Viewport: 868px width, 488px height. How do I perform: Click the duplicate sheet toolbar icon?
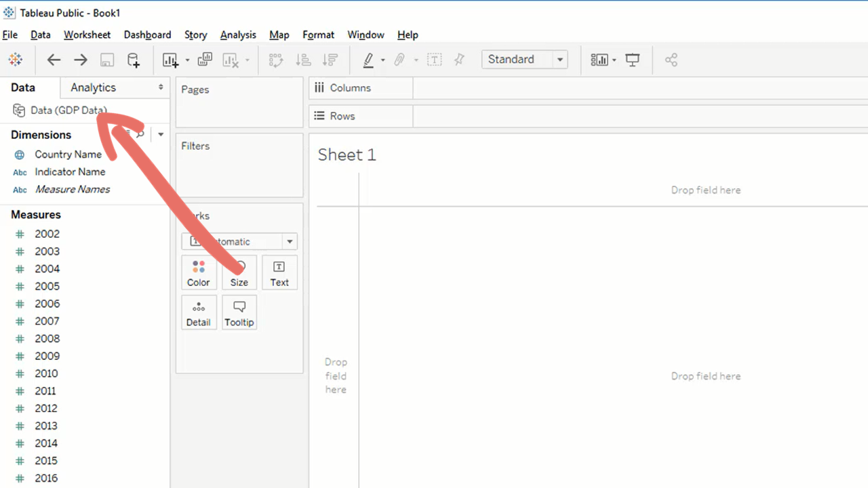pyautogui.click(x=204, y=60)
